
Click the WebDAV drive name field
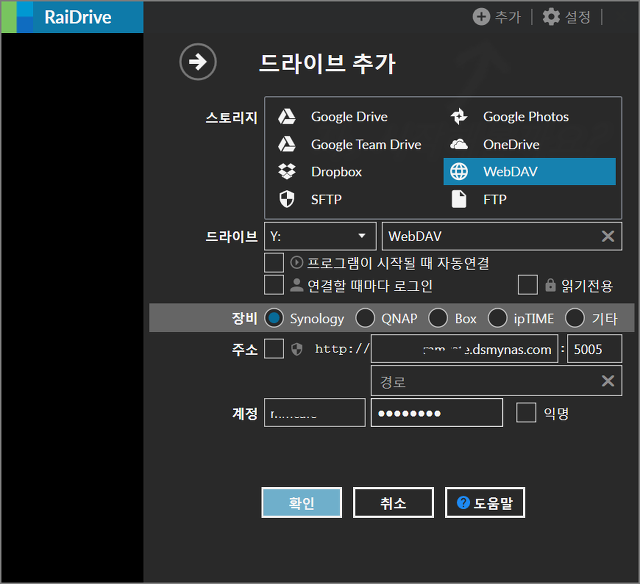click(x=502, y=236)
